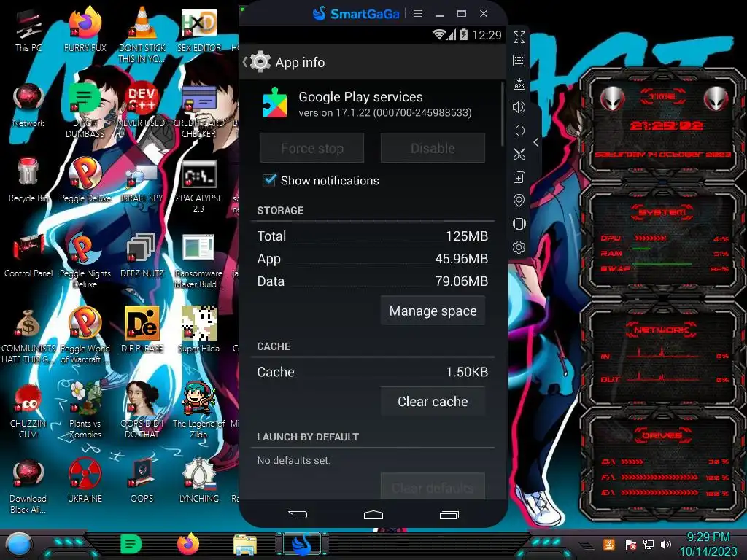Select the 2PACALYPSE 2.3 icon
Viewport: 747px width, 560px height.
[x=198, y=187]
